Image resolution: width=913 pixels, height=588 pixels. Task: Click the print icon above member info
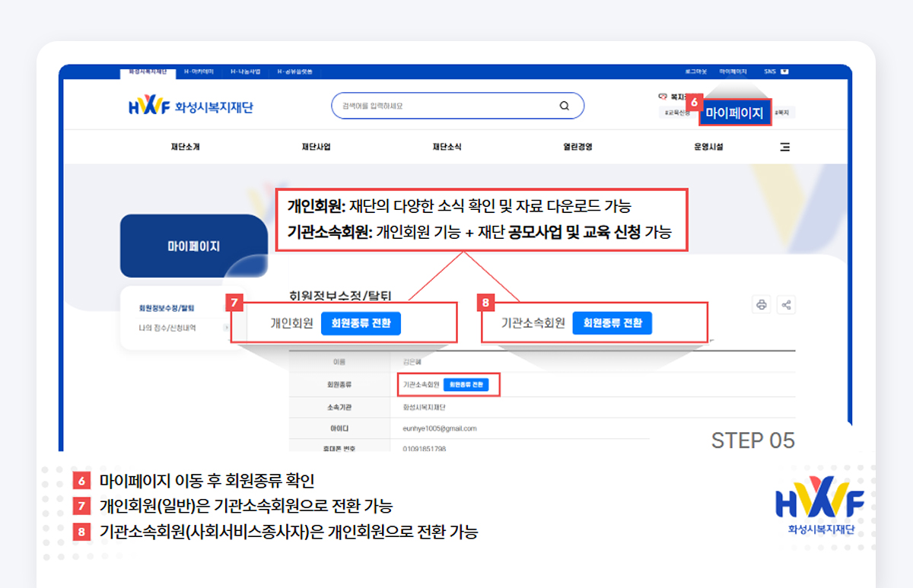click(x=762, y=304)
